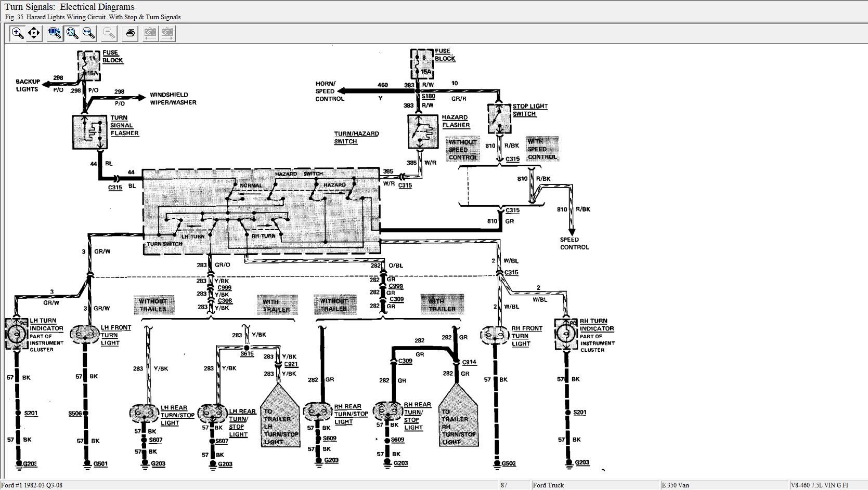Print the wiring diagram
This screenshot has height=490, width=868.
[130, 34]
